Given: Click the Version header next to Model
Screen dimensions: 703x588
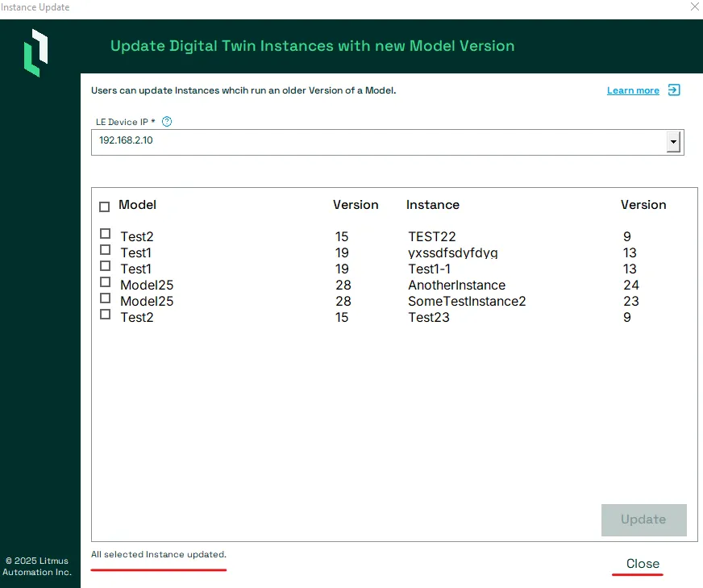Looking at the screenshot, I should 356,205.
